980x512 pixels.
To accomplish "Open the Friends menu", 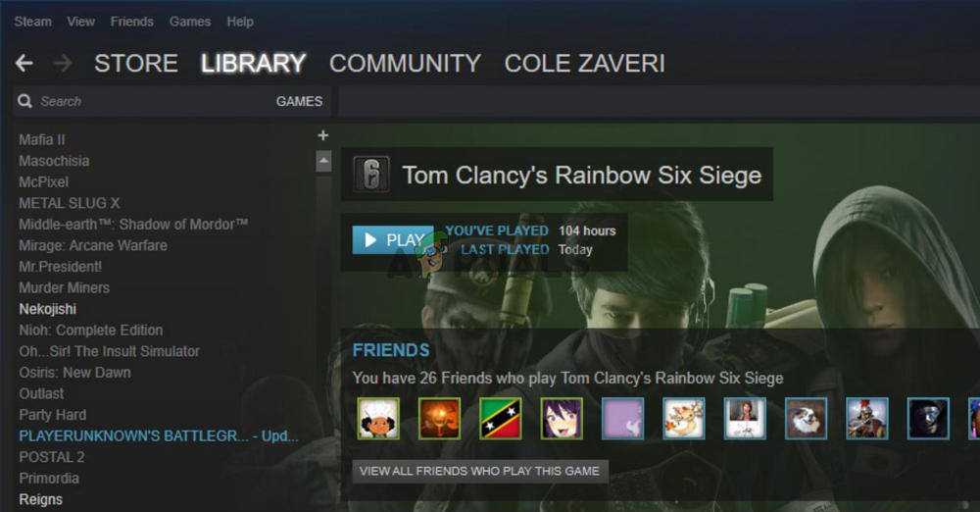I will point(132,22).
